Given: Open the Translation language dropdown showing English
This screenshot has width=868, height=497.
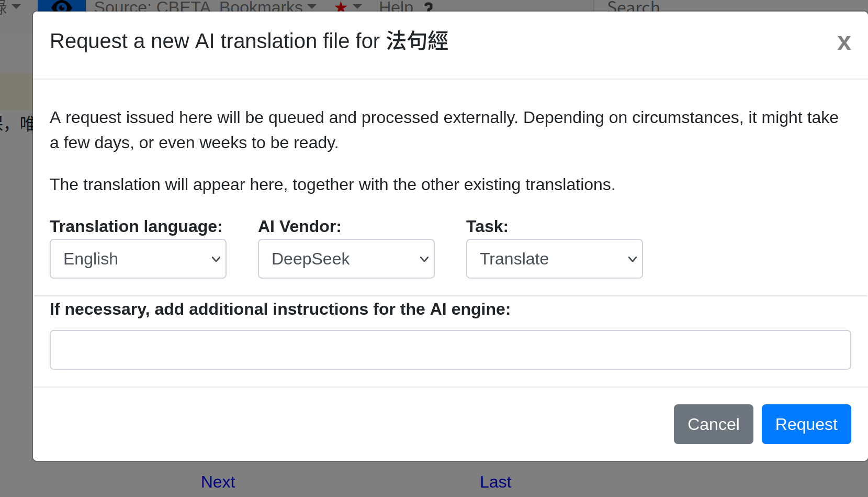Looking at the screenshot, I should tap(138, 259).
